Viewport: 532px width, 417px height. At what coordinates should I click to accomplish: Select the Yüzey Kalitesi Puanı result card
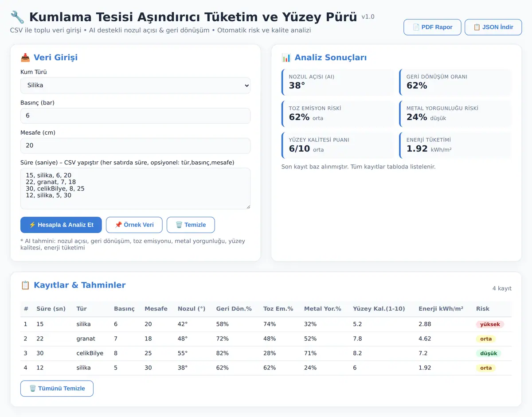pos(338,145)
